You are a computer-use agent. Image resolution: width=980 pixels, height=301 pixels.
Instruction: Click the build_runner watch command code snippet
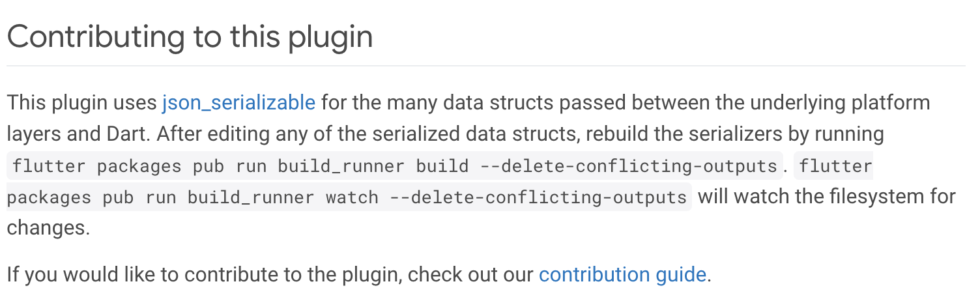click(x=348, y=197)
